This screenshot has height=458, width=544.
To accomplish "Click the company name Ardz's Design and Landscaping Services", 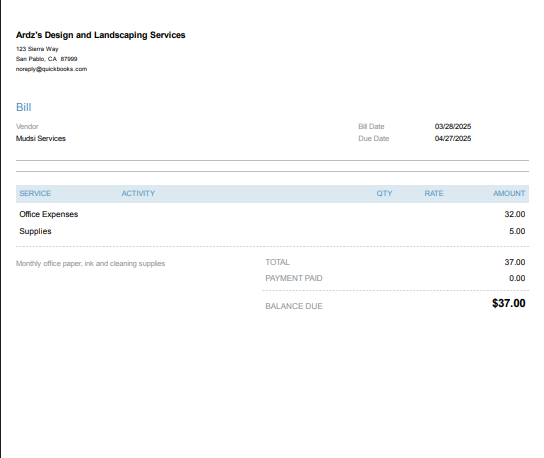I will (x=101, y=35).
